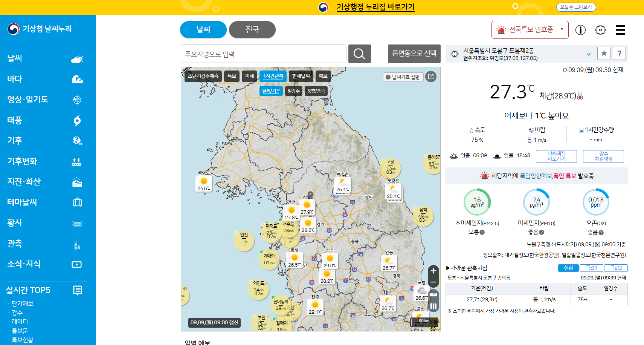The image size is (644, 345).
Task: Select 일강수 map element
Action: [294, 91]
